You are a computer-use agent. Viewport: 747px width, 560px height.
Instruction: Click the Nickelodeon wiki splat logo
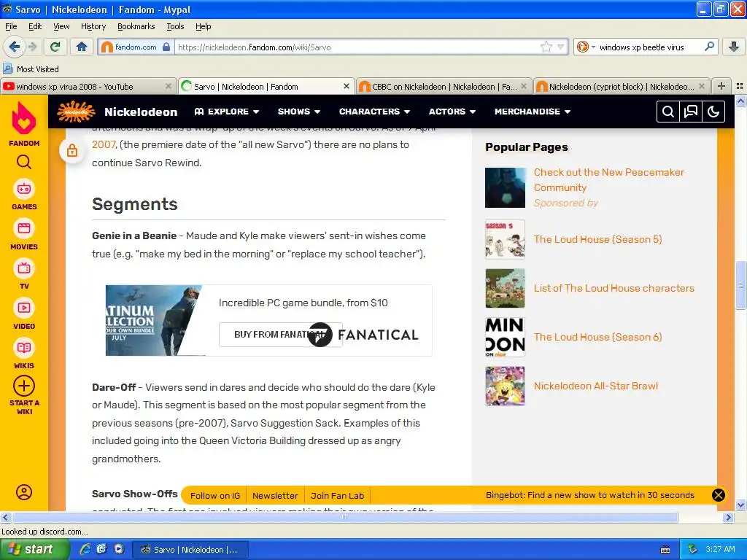76,112
